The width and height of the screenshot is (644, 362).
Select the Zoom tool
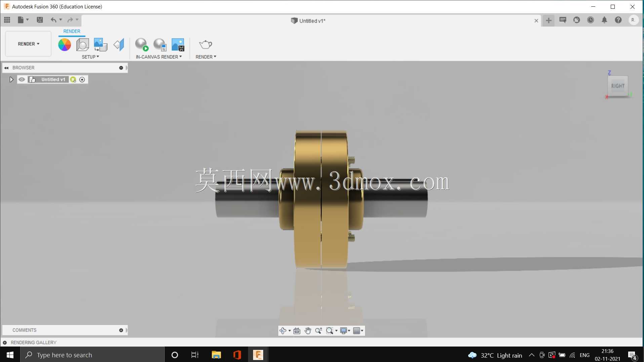pos(319,331)
